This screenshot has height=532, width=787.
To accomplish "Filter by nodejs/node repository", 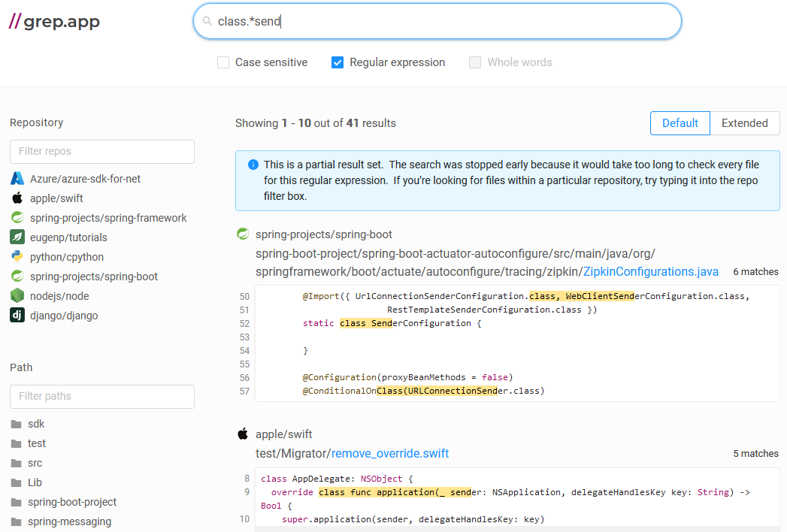I will pos(59,296).
